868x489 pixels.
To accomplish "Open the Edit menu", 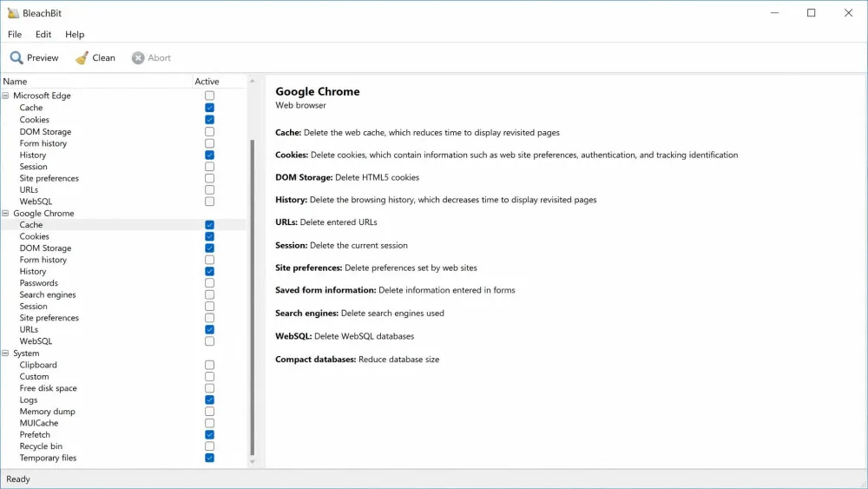I will pos(43,35).
